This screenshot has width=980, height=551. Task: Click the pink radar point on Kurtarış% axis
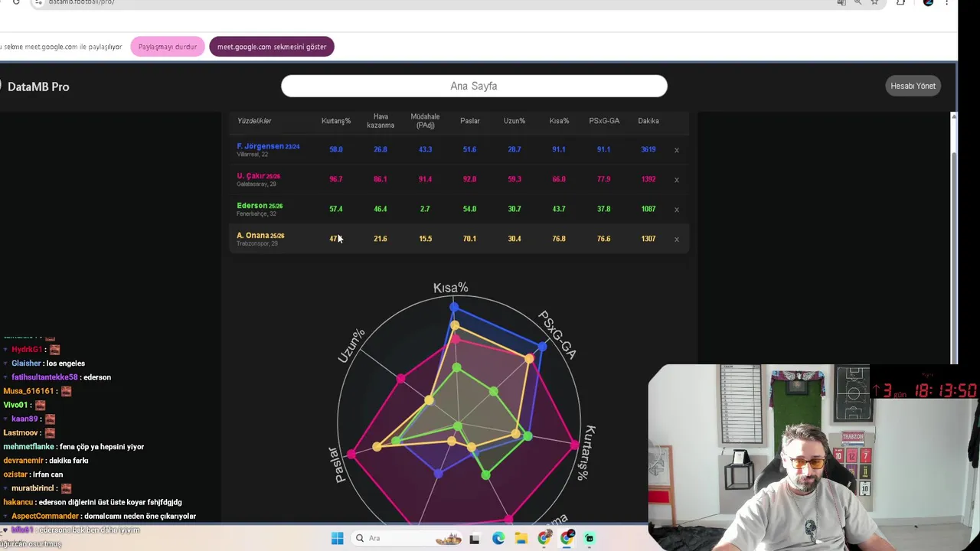click(x=575, y=444)
